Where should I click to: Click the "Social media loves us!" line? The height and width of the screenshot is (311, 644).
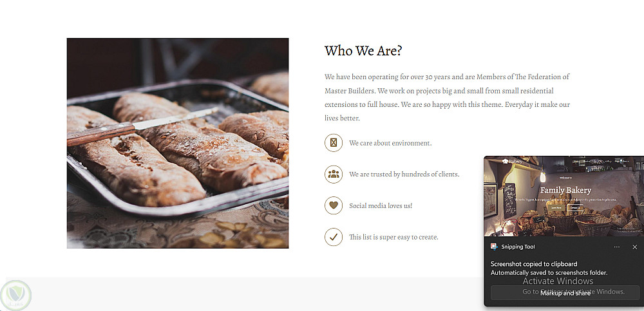coord(381,205)
